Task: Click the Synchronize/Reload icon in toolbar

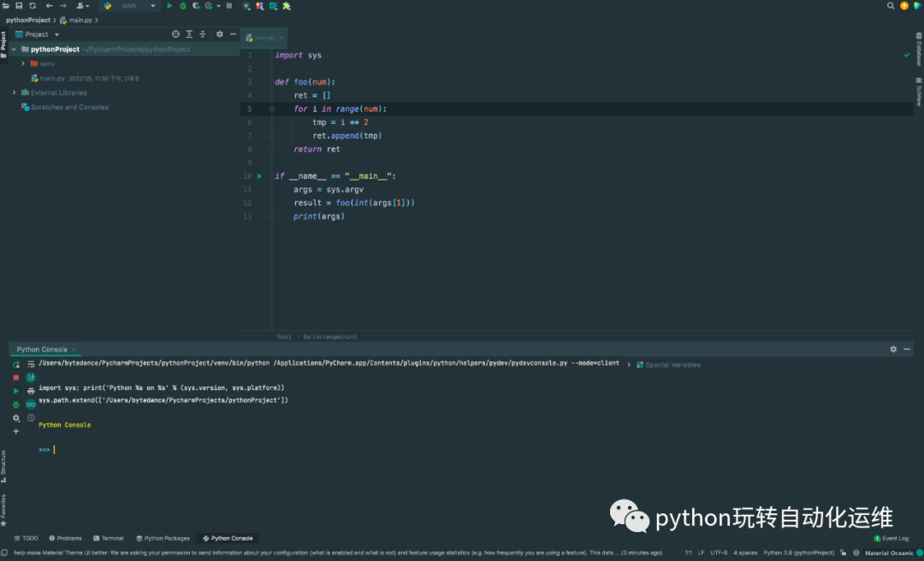Action: (33, 6)
